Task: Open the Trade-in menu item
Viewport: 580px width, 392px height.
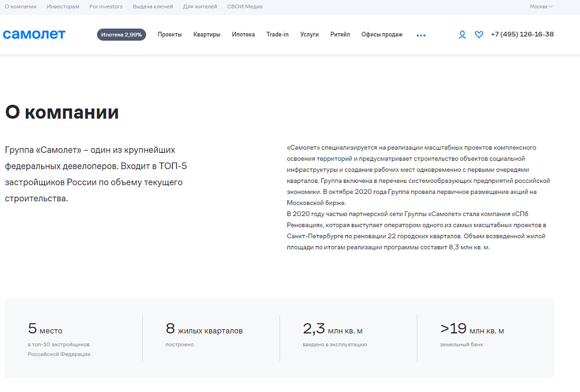Action: coord(277,34)
